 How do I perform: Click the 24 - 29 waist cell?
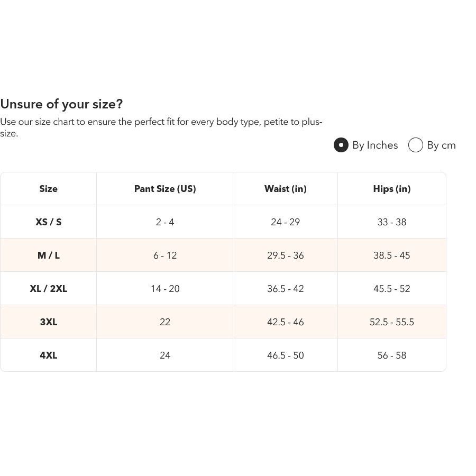point(286,222)
